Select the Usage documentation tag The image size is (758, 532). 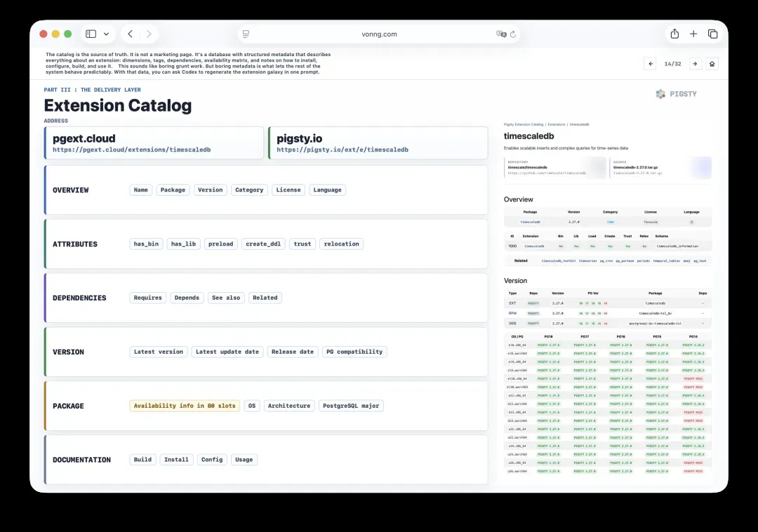point(244,460)
